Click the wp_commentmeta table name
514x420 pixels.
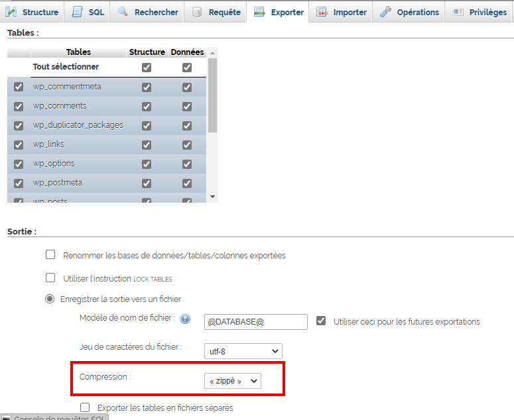(x=67, y=87)
